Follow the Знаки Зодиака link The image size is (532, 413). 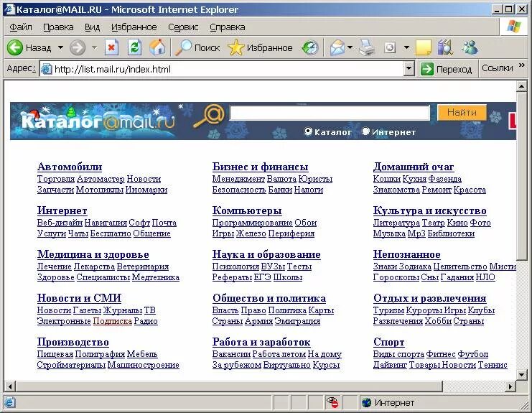(x=402, y=266)
